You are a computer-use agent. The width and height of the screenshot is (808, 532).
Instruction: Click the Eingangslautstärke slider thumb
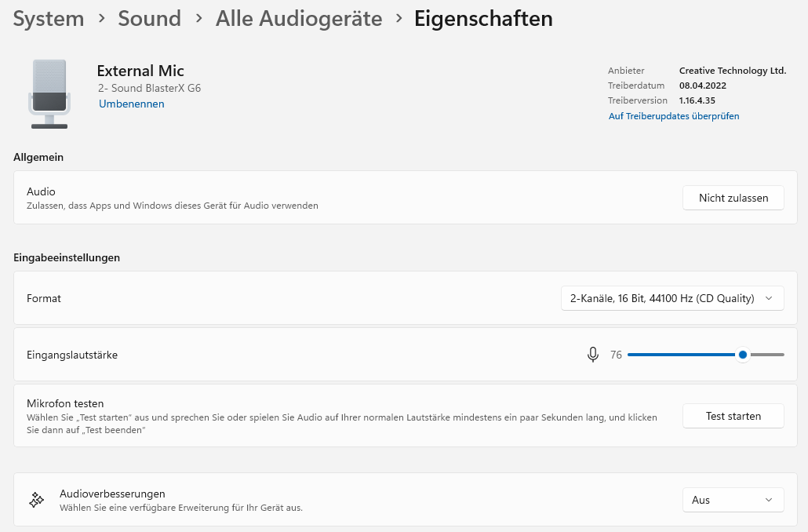pos(743,355)
